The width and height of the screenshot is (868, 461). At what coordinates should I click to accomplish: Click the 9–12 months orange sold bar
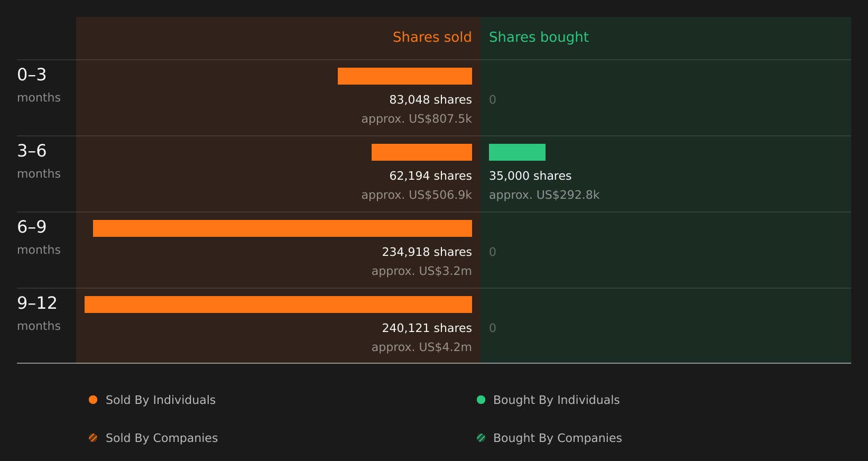[278, 305]
